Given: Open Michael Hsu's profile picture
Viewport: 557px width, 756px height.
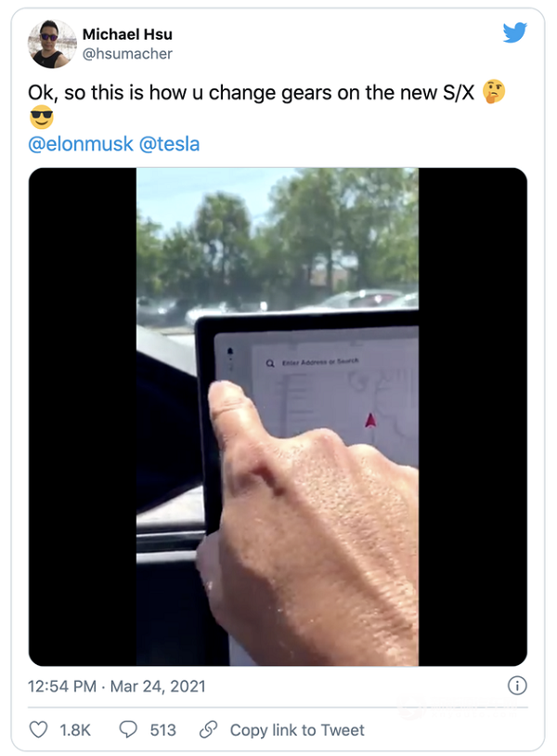Looking at the screenshot, I should pyautogui.click(x=52, y=44).
